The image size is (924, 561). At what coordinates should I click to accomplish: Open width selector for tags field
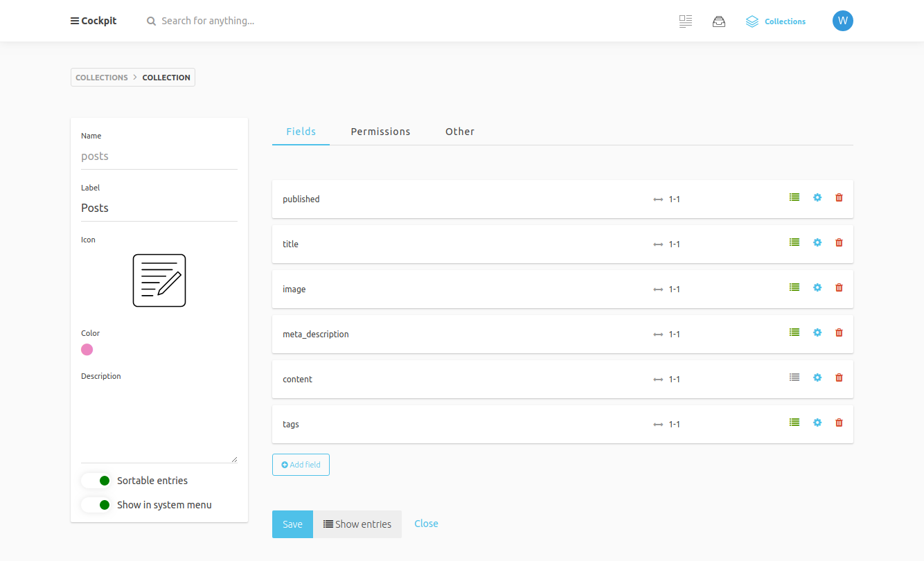pyautogui.click(x=667, y=425)
